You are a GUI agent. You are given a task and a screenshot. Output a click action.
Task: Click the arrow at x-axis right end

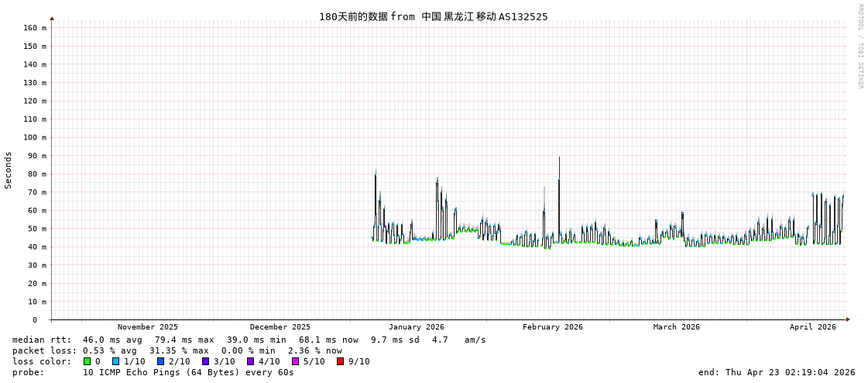(848, 319)
